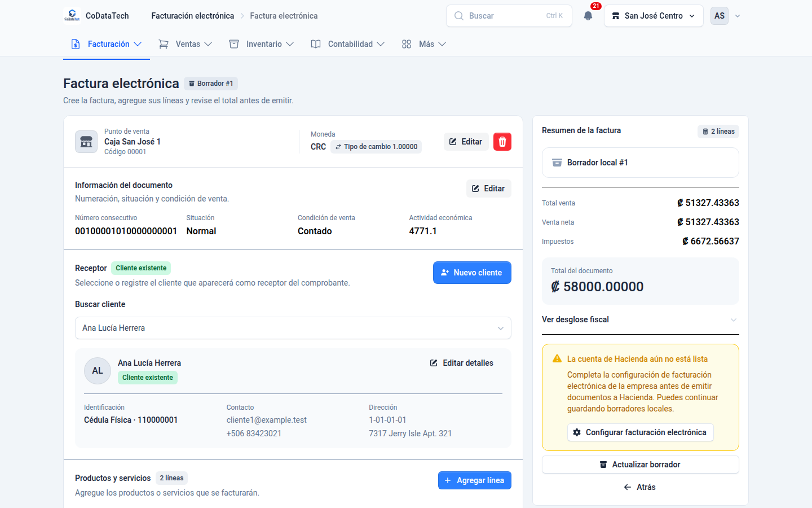812x508 pixels.
Task: Open the Contabilidad menu
Action: [x=348, y=44]
